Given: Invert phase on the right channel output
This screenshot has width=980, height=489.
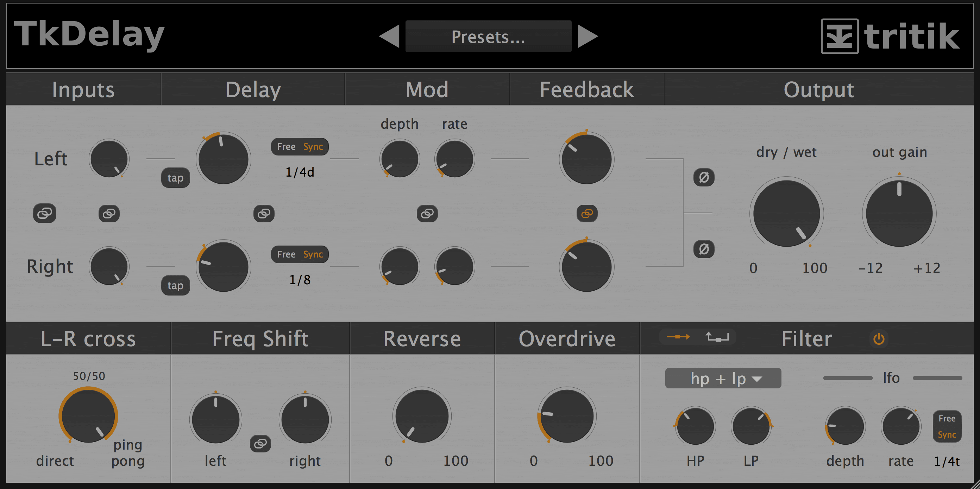Looking at the screenshot, I should coord(703,249).
